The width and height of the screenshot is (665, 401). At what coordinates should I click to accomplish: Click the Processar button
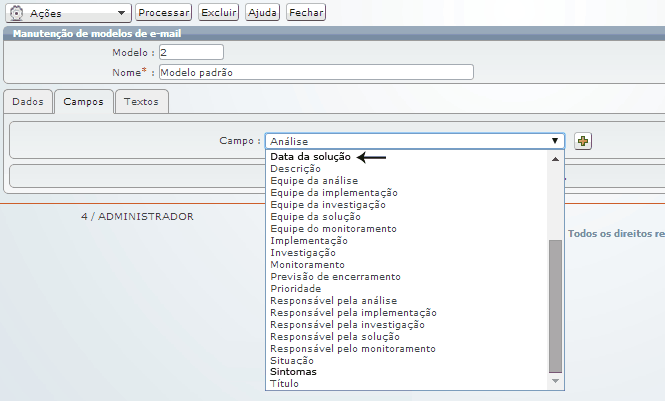163,13
